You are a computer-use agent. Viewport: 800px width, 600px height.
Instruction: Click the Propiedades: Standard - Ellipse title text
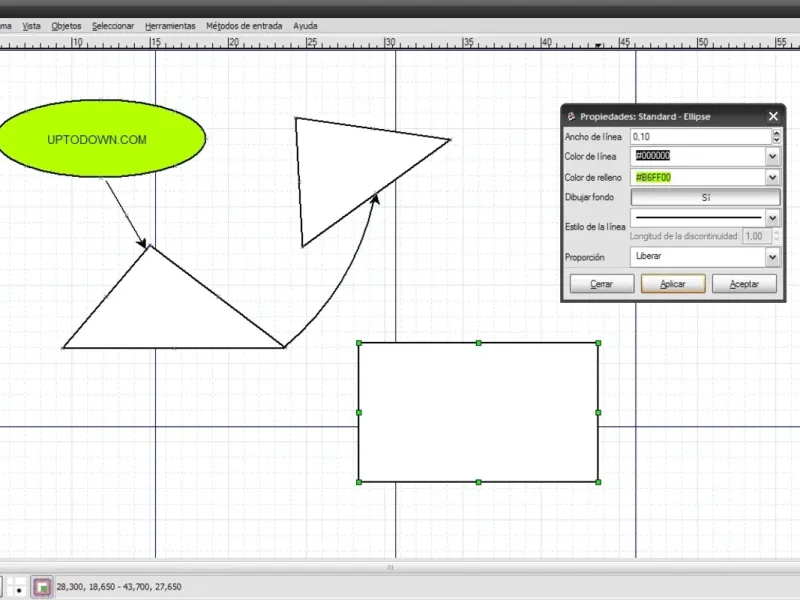point(645,117)
